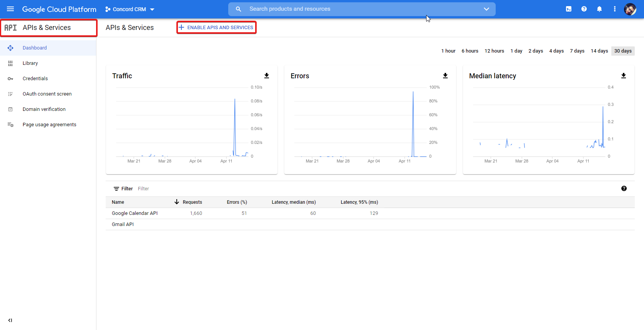The height and width of the screenshot is (330, 644).
Task: Open the Concord CRM project selector
Action: click(x=130, y=9)
